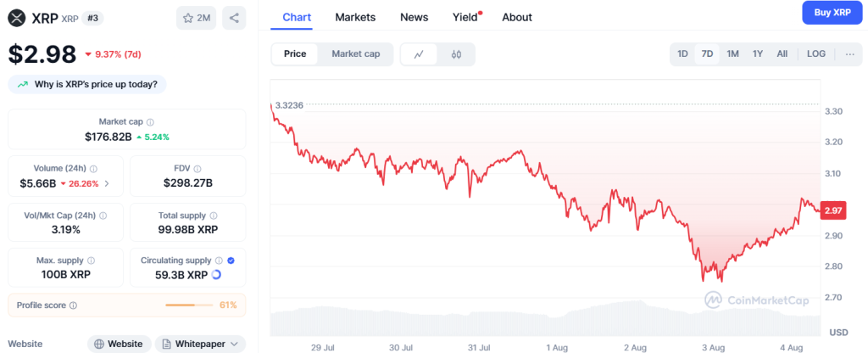Open the XRP Website link
Screen dimensions: 868x353
[119, 344]
